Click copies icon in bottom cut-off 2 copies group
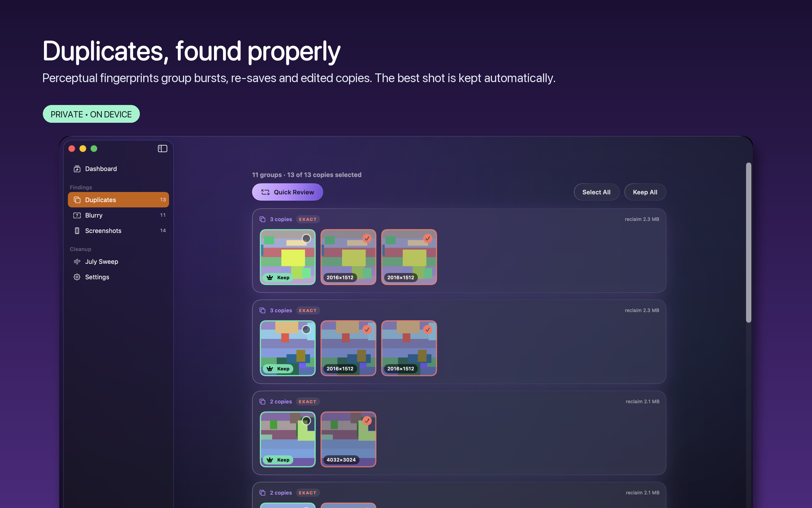 pos(262,492)
